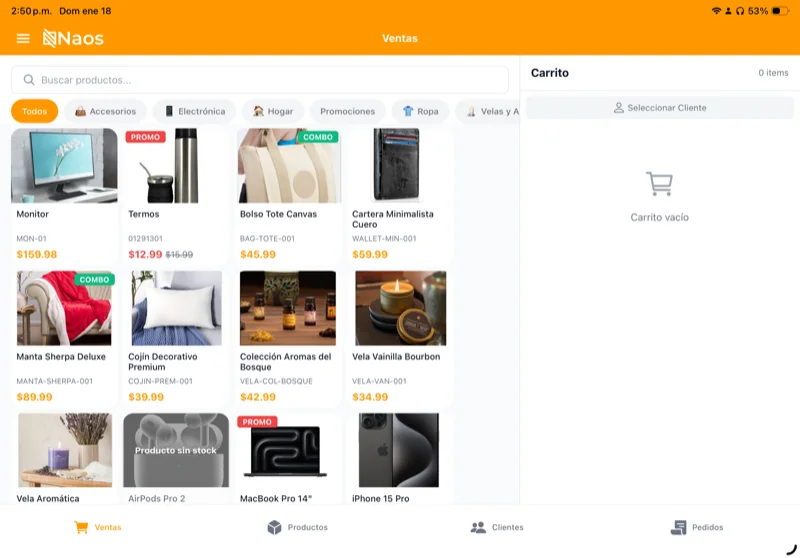800x558 pixels.
Task: Select the Promociones category filter
Action: (x=347, y=111)
